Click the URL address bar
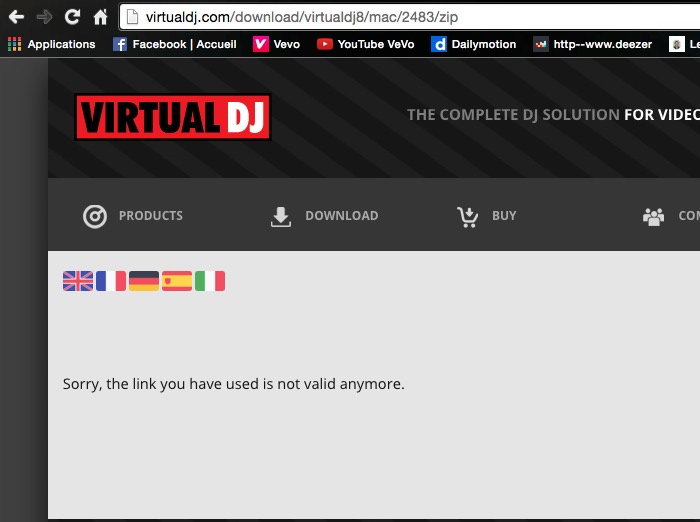700x522 pixels. coord(400,17)
